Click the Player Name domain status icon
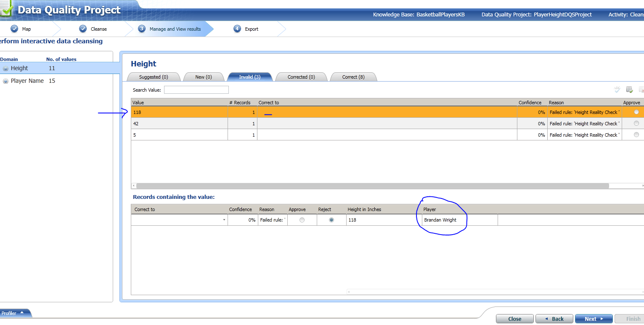 click(5, 81)
